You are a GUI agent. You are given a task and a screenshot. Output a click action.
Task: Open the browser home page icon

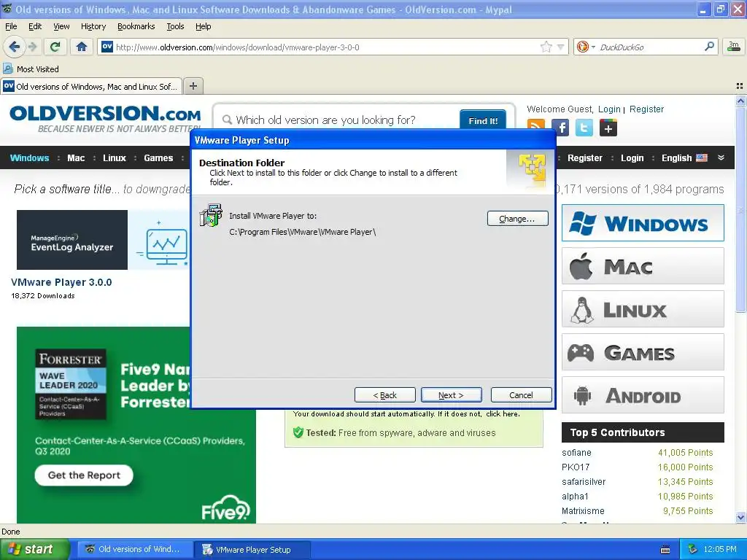tap(82, 47)
